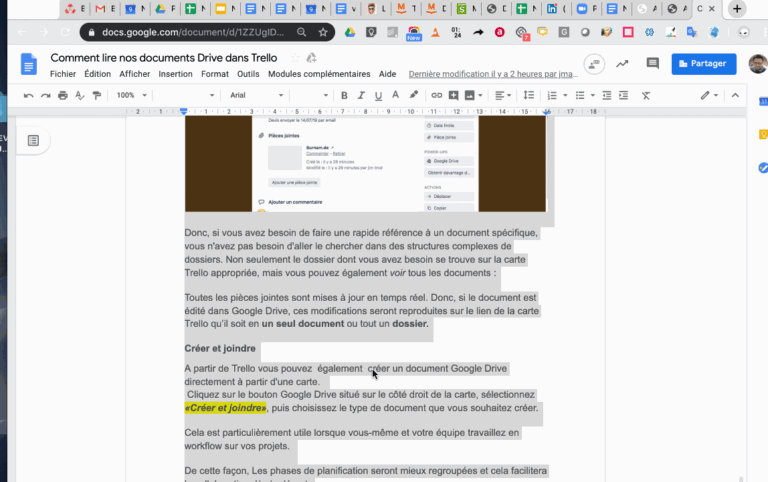Toggle bold formatting
Viewport: 768px width, 482px height.
click(344, 96)
